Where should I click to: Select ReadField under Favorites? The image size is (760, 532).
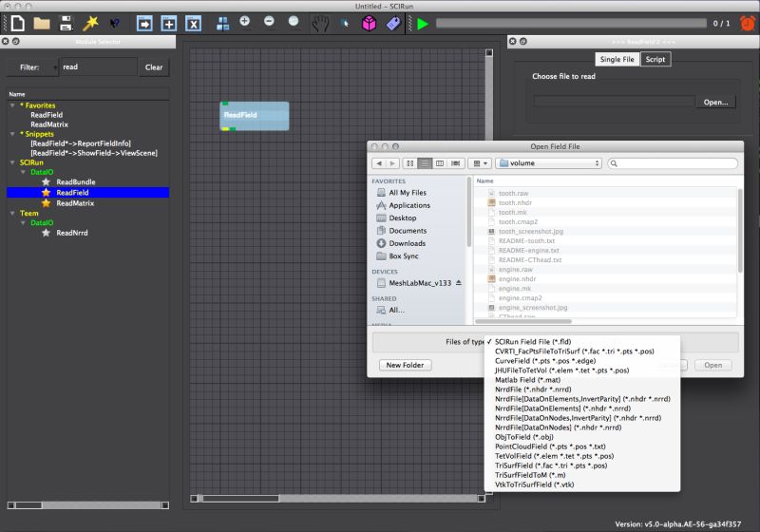(x=47, y=115)
